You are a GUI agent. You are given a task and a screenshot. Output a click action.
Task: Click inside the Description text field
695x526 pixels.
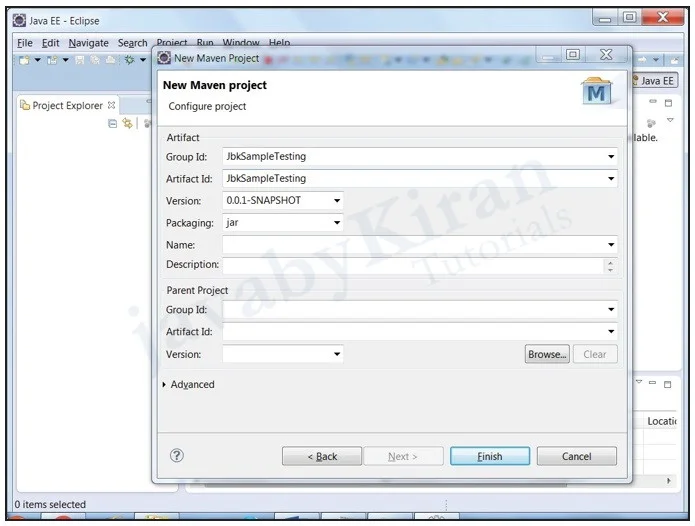[x=413, y=266]
